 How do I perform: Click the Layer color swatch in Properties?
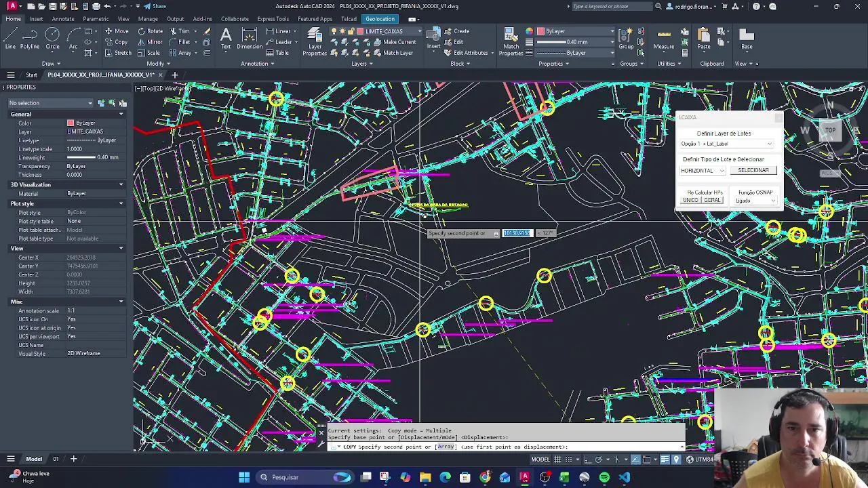tap(71, 123)
